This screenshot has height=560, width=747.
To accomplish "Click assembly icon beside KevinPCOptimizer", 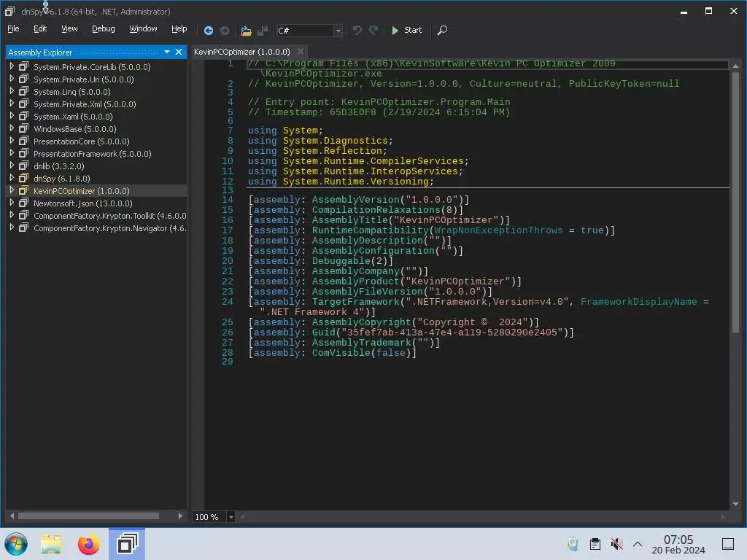I will (x=23, y=190).
